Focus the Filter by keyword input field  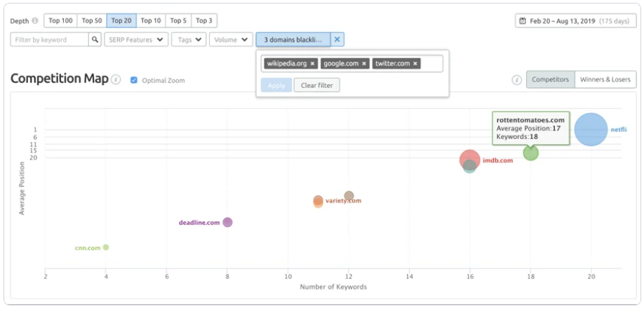[49, 40]
